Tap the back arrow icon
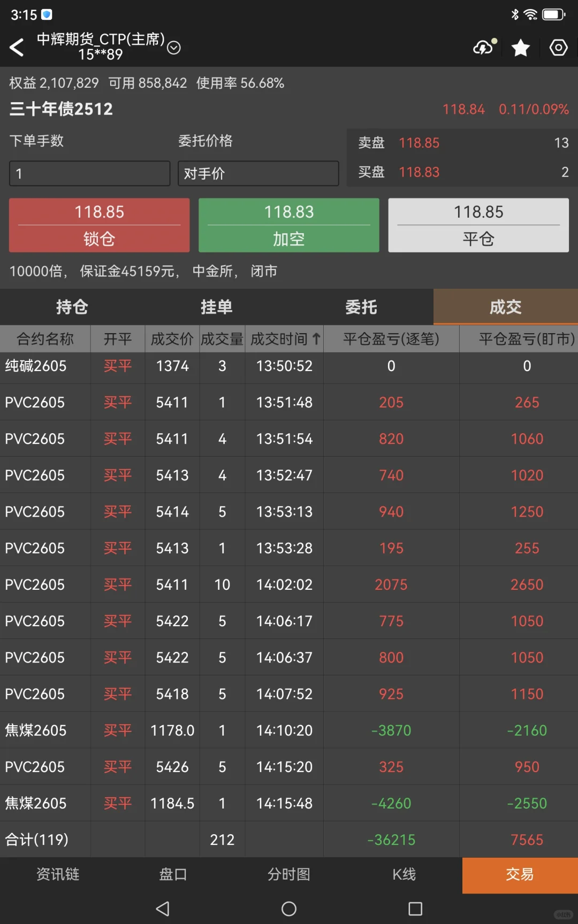The height and width of the screenshot is (924, 578). click(x=17, y=48)
